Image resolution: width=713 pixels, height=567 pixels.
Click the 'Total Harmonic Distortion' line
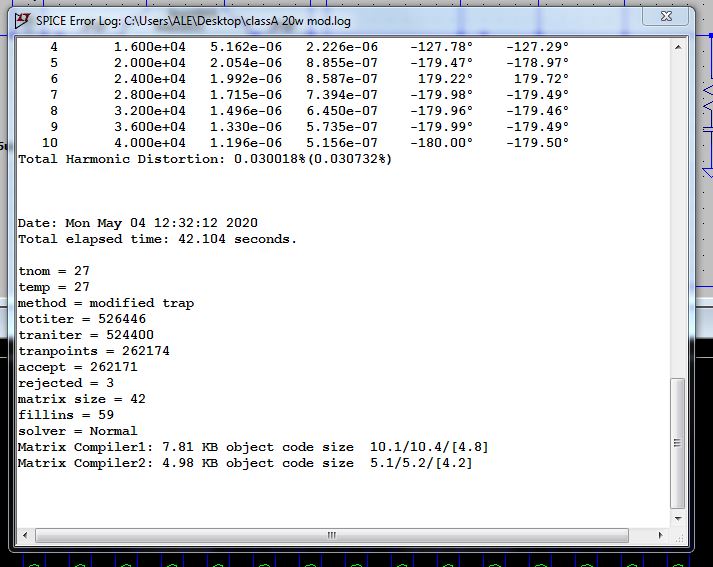click(x=205, y=159)
